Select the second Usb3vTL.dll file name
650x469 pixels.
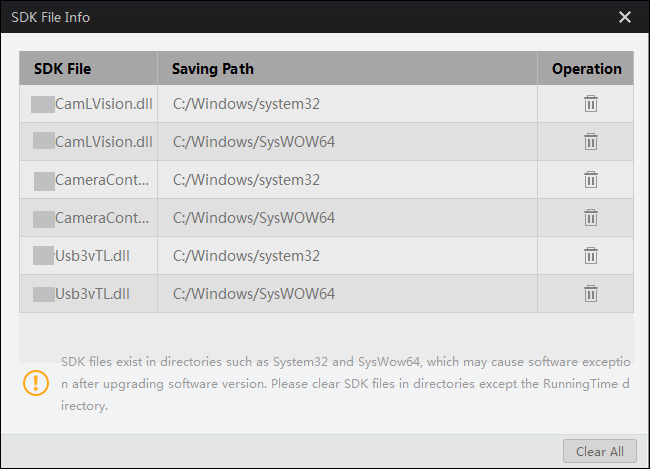[92, 294]
